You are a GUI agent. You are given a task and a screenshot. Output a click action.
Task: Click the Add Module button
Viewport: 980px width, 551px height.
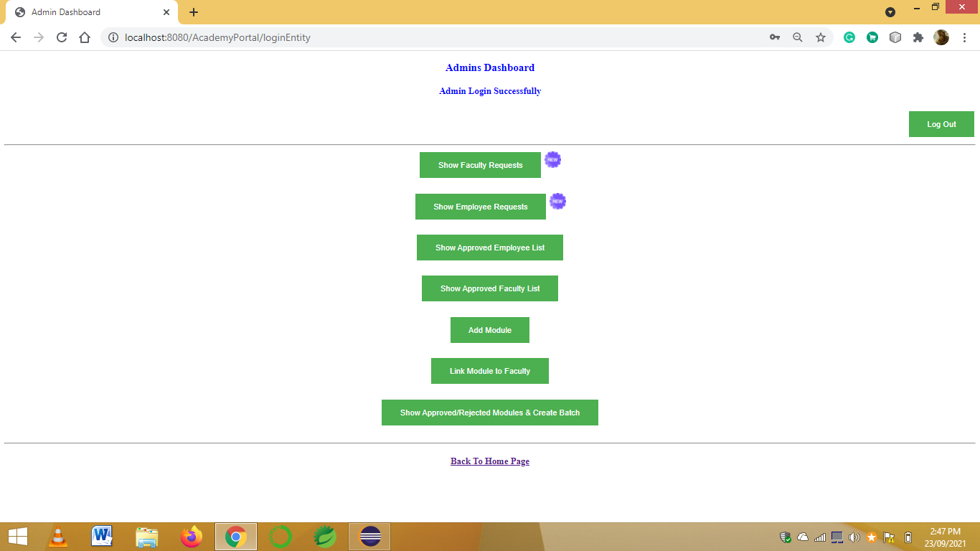[x=490, y=330]
